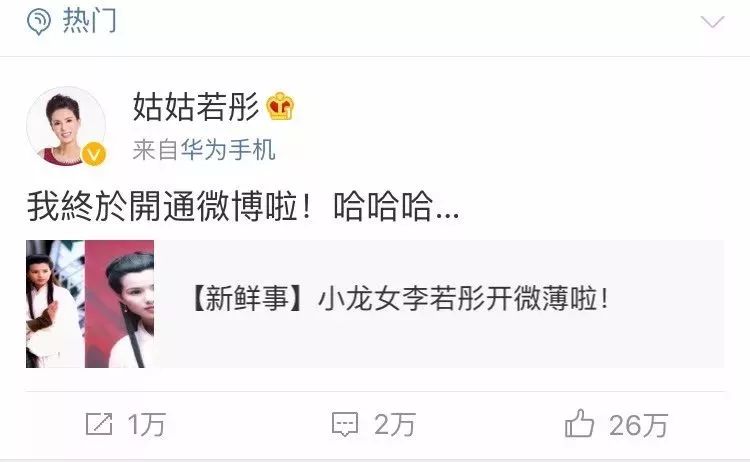750x462 pixels.
Task: Open the 【新鲜事】小龙女李若彤开微薄啦 card title
Action: (400, 299)
